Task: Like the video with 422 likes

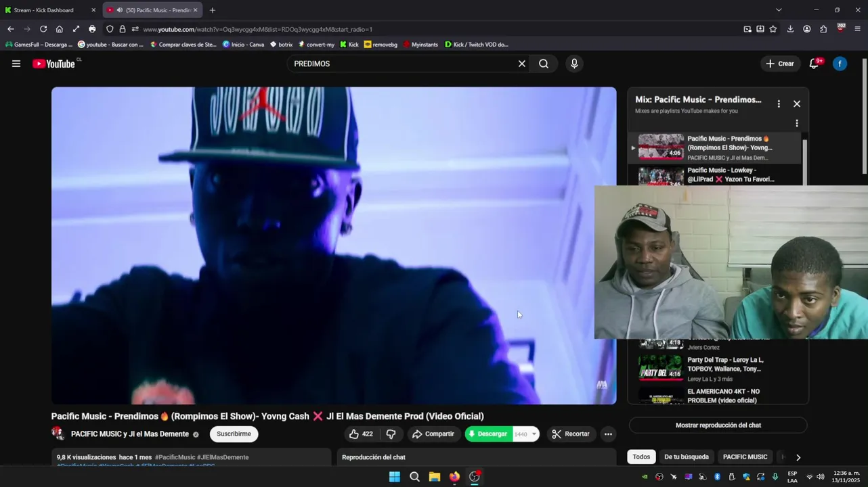Action: coord(360,434)
